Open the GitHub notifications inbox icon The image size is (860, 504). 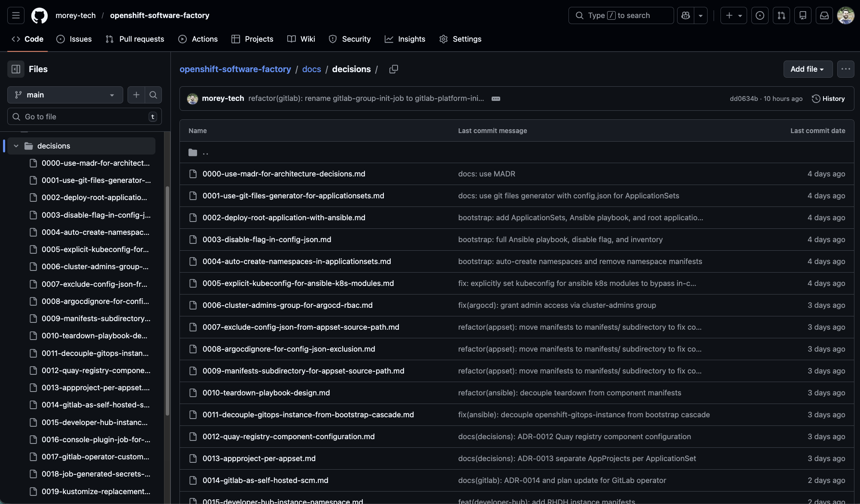coord(824,15)
